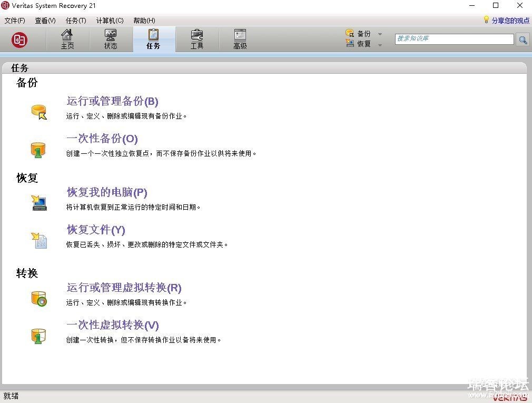Image resolution: width=532 pixels, height=403 pixels.
Task: Minimize the Veritas System Recovery window
Action: 472,5
